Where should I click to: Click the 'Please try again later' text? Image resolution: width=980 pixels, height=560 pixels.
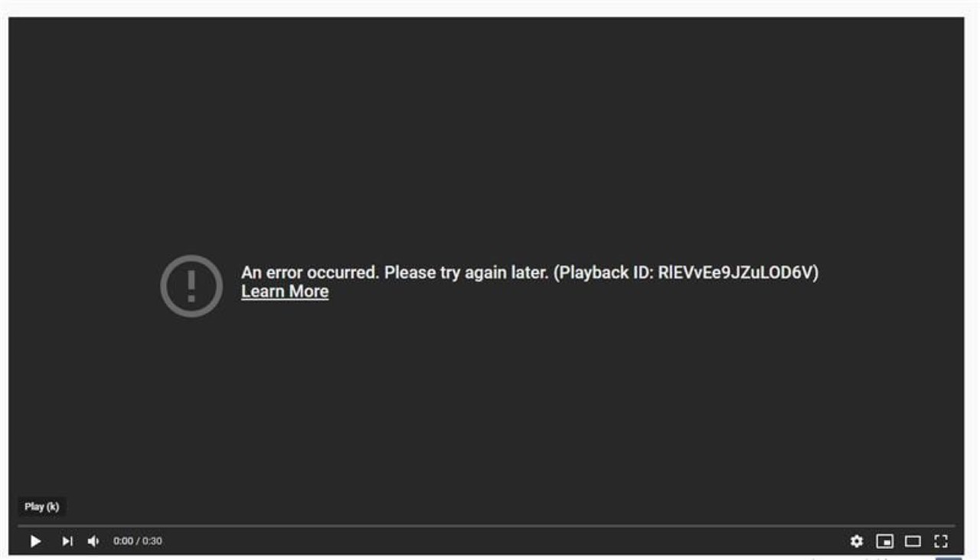click(466, 273)
